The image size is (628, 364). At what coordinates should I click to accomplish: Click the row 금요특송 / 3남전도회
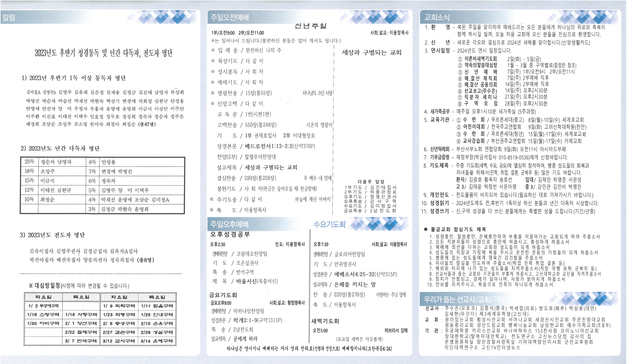point(370,211)
